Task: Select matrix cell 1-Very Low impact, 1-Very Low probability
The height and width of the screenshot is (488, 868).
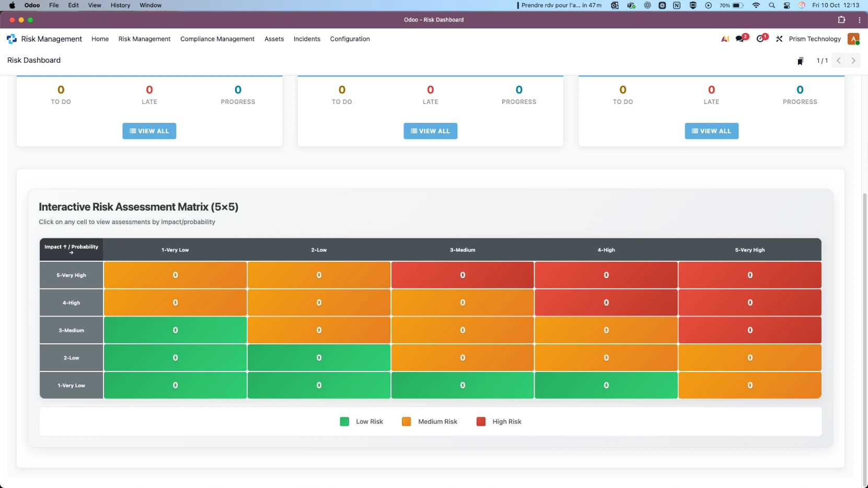Action: [x=175, y=386]
